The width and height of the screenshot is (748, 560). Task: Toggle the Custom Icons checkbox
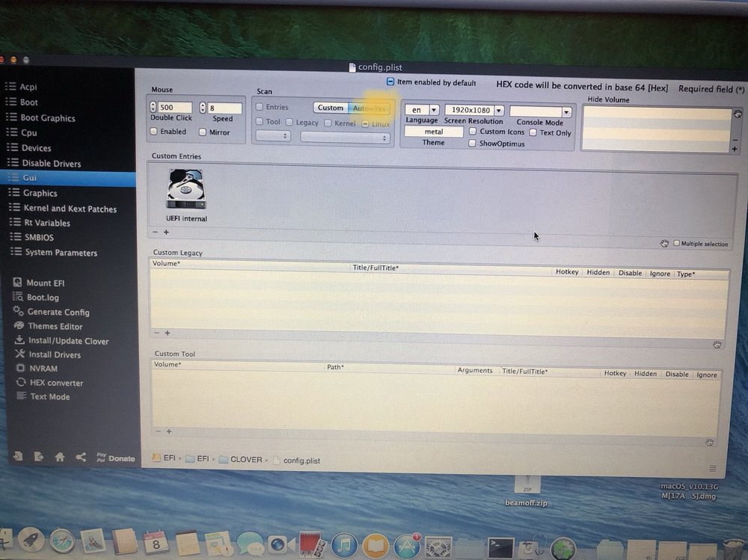pos(473,132)
